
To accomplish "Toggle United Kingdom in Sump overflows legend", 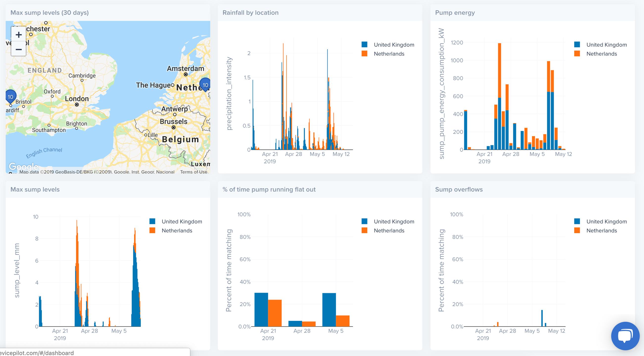I will (606, 221).
